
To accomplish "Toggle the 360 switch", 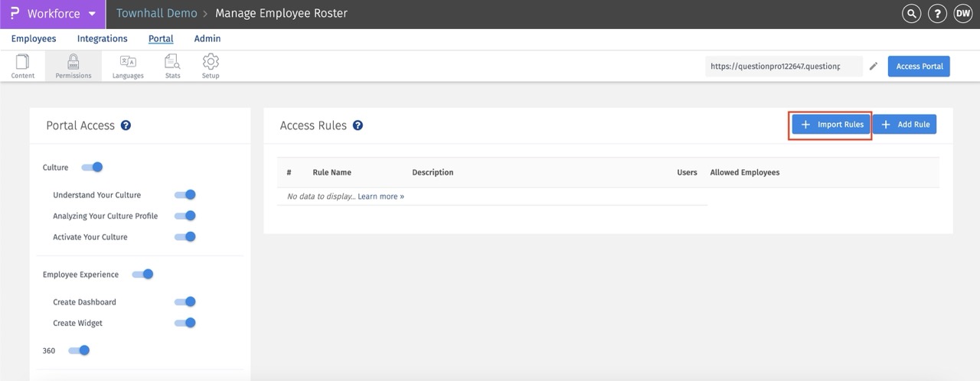I will tap(79, 350).
